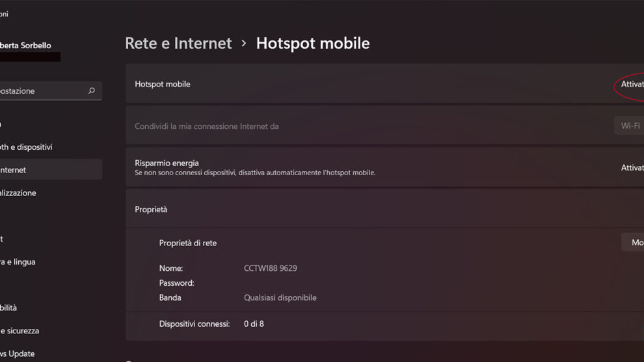Image resolution: width=644 pixels, height=362 pixels.
Task: Open the Wi-Fi connection sharing dropdown
Action: coord(630,126)
